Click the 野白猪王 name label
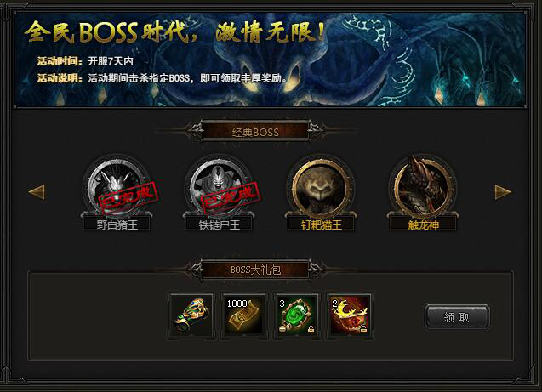Viewport: 542px width, 392px height. coord(117,224)
